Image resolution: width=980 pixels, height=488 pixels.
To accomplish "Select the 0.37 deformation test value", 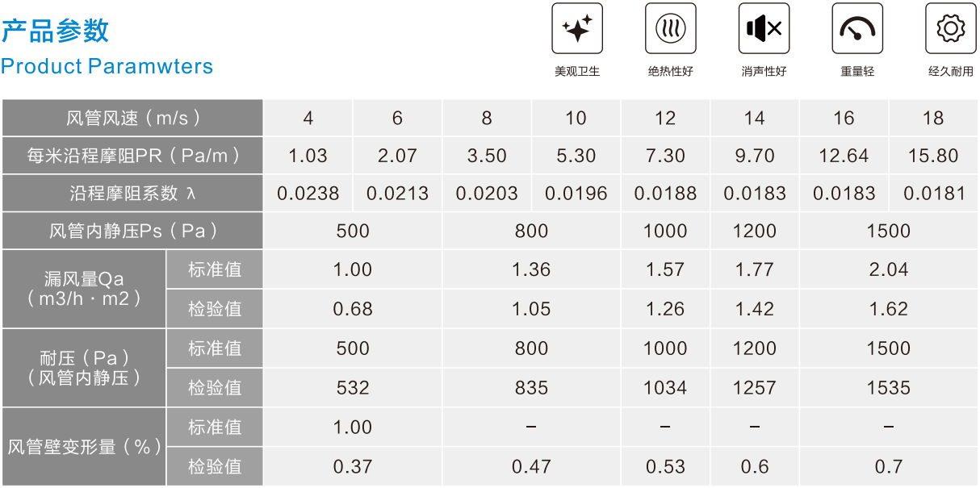I will [353, 466].
